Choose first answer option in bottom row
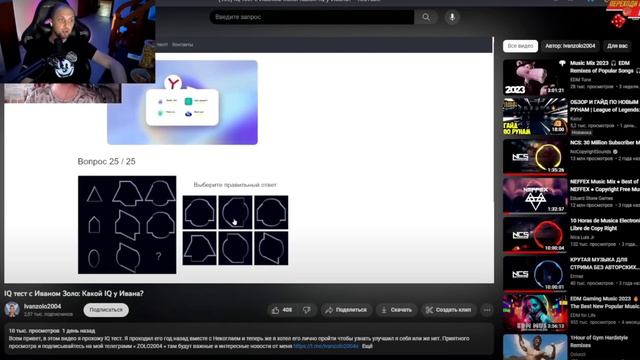This screenshot has width=640, height=360. (200, 248)
